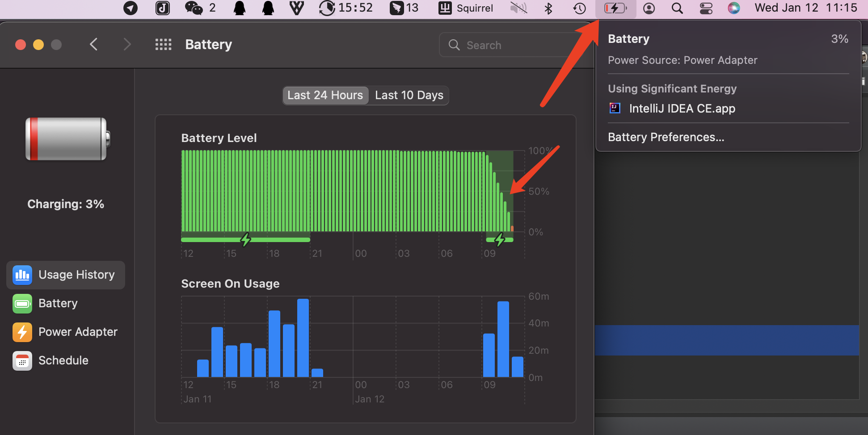This screenshot has width=868, height=435.
Task: Open Battery Preferences… from the menu
Action: click(729, 137)
